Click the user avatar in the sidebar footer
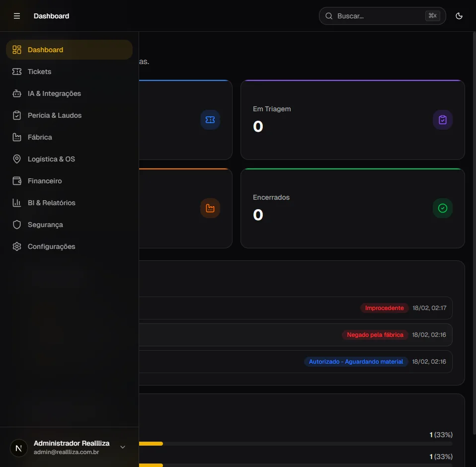The image size is (476, 467). (19, 448)
